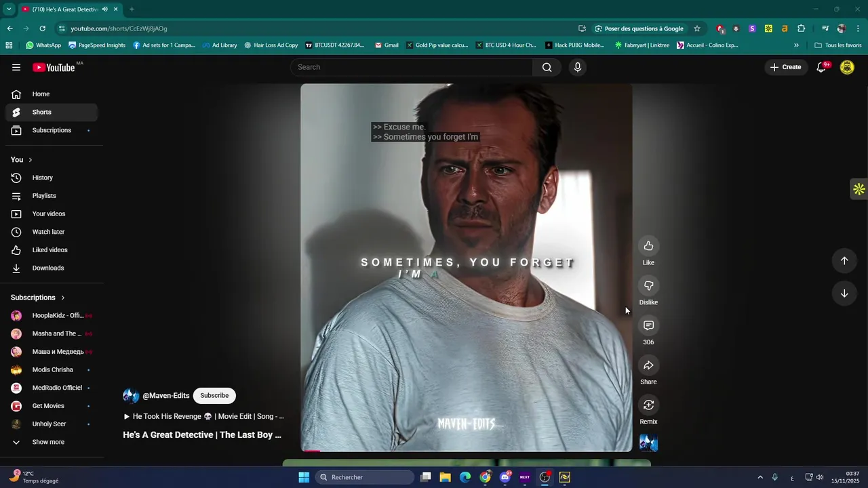This screenshot has height=488, width=868.
Task: Open the WhatsApp bookmark
Action: click(x=43, y=45)
